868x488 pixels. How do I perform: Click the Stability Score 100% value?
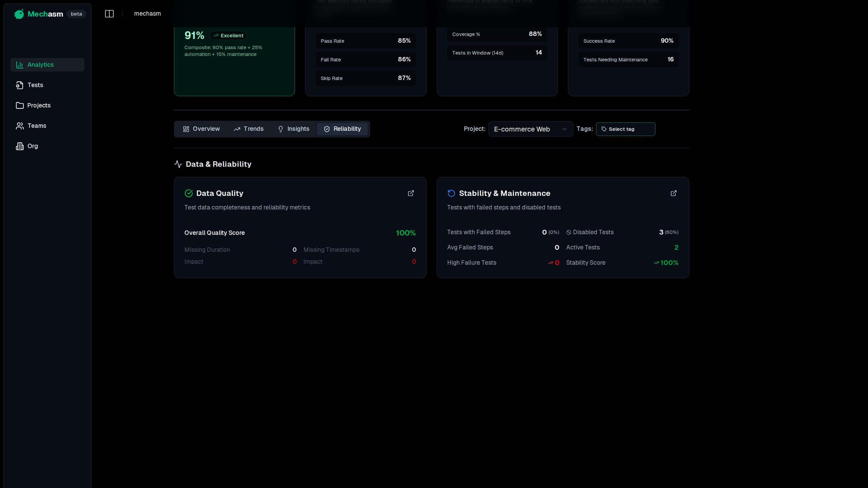(x=669, y=263)
